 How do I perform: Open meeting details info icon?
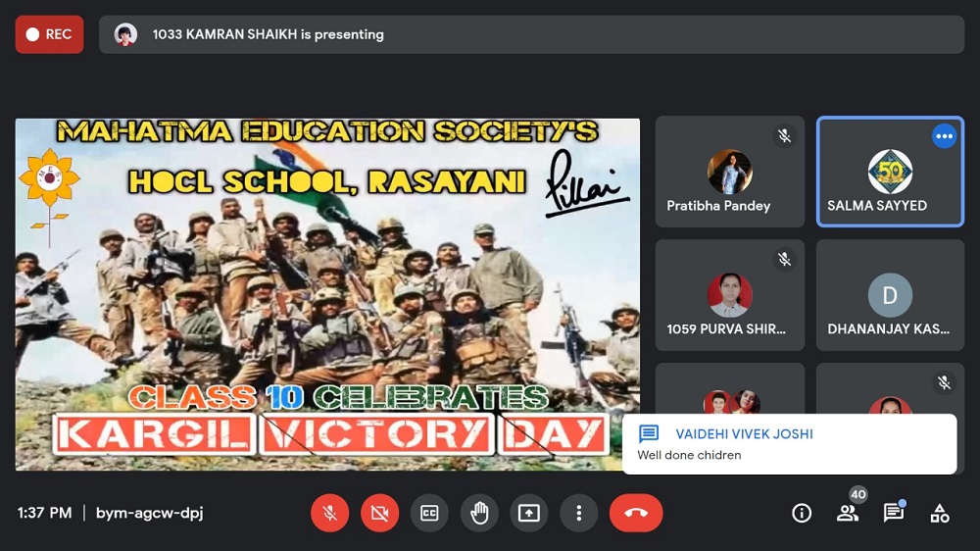[x=802, y=513]
